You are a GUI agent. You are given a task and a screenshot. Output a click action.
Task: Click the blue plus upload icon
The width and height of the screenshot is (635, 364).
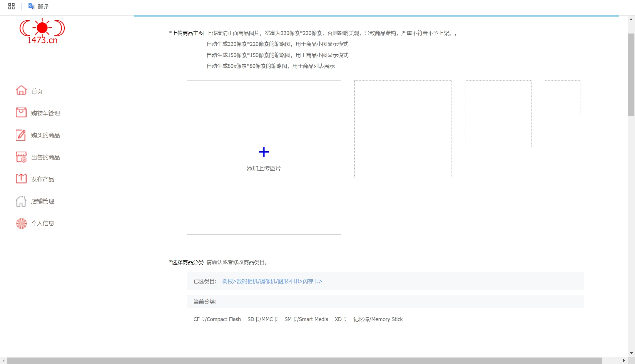(x=264, y=152)
